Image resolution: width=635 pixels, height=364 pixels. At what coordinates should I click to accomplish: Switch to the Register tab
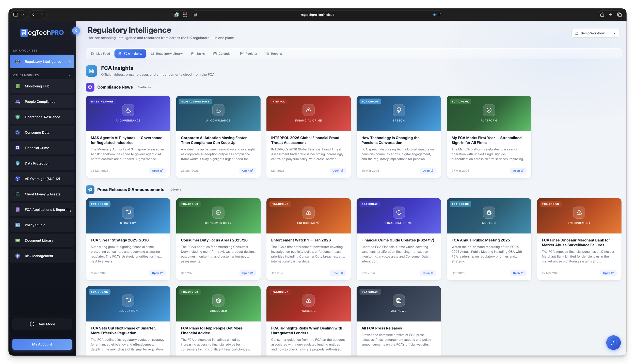coord(249,54)
